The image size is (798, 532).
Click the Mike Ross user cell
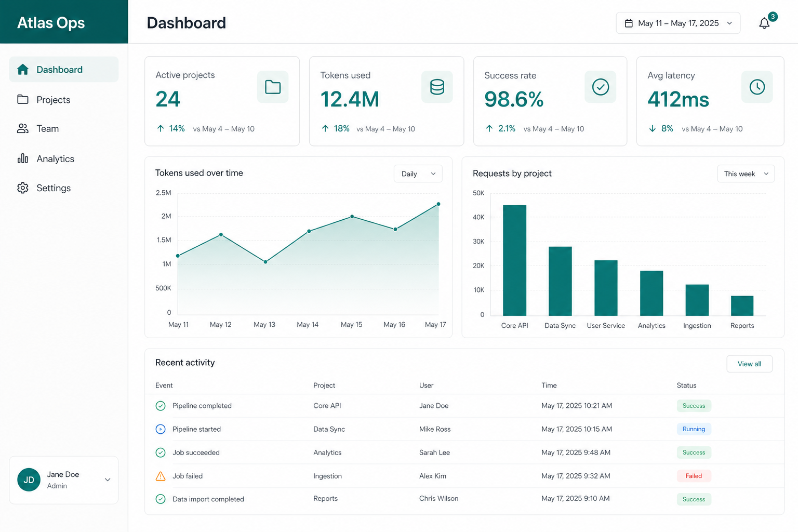click(x=435, y=429)
